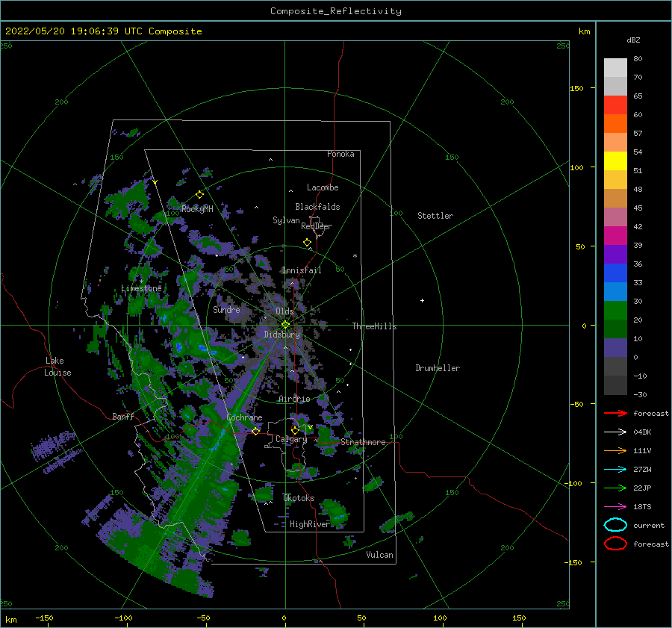Click the yellow diamond at the radar center
672x628 pixels.
pyautogui.click(x=285, y=325)
